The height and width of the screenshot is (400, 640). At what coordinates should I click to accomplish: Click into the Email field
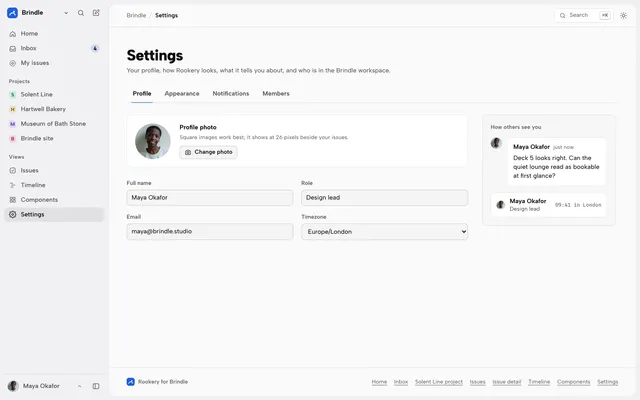click(x=210, y=231)
